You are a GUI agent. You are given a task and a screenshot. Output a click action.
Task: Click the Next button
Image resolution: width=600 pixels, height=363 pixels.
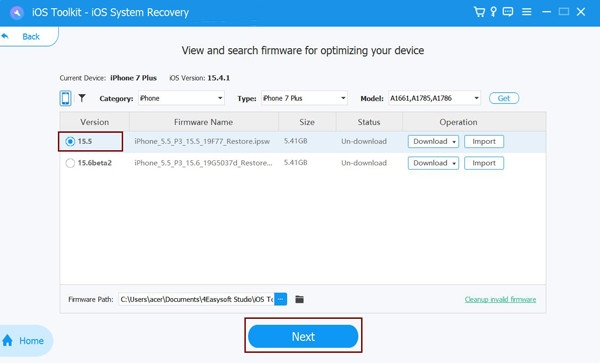click(x=303, y=336)
